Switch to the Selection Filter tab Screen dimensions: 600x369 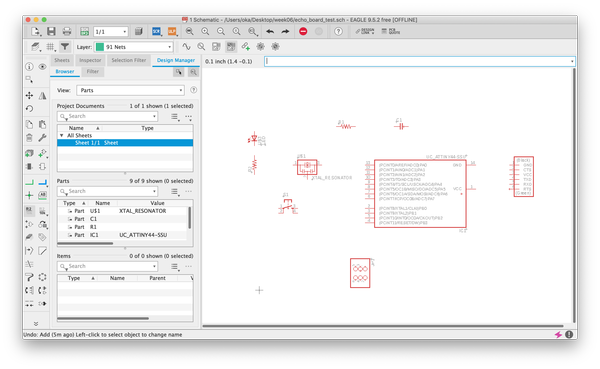tap(129, 60)
